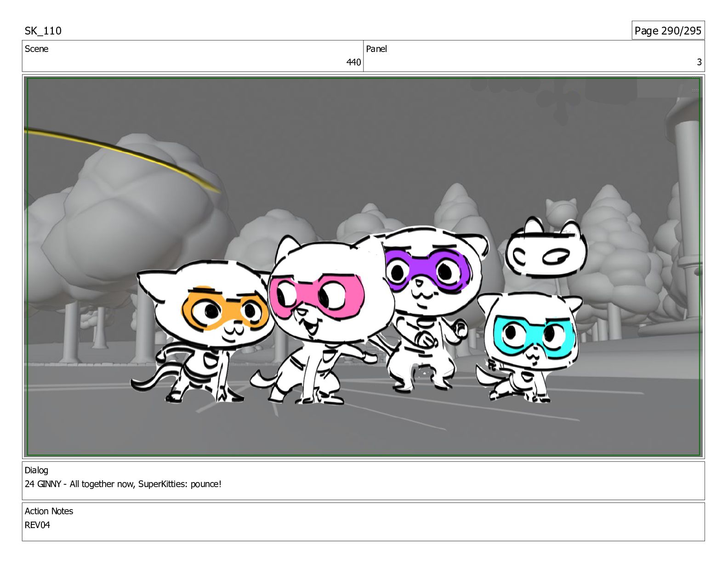
Task: Click the Dialog heading
Action: point(36,470)
